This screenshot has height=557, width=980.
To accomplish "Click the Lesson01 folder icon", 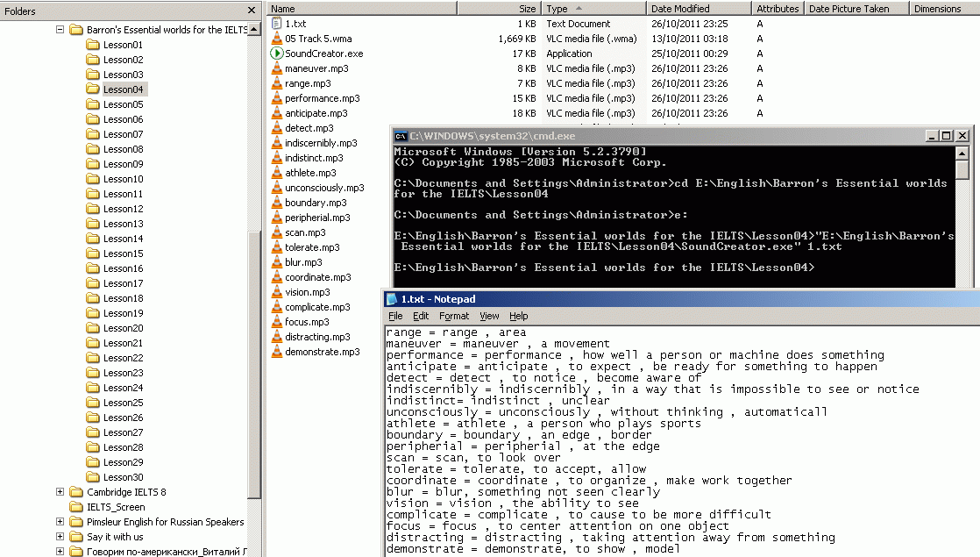I will click(x=93, y=45).
